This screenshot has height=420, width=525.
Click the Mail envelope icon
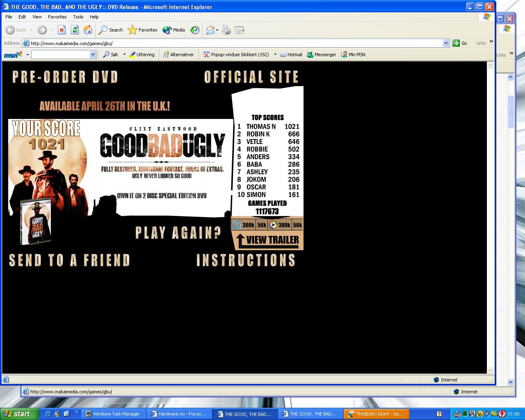(210, 30)
